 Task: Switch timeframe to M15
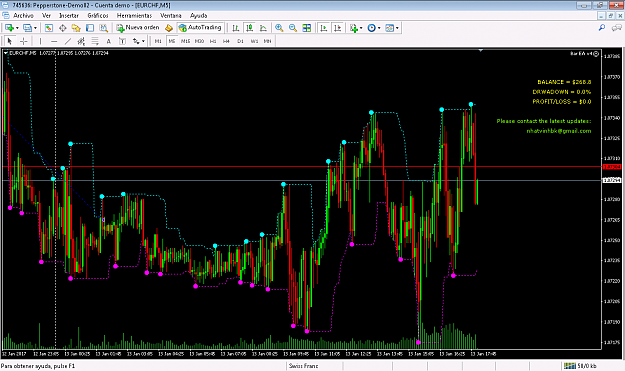(185, 41)
